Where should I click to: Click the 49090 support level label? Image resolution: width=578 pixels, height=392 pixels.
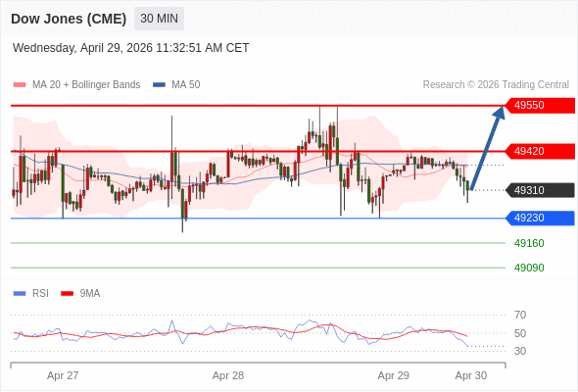(x=529, y=268)
